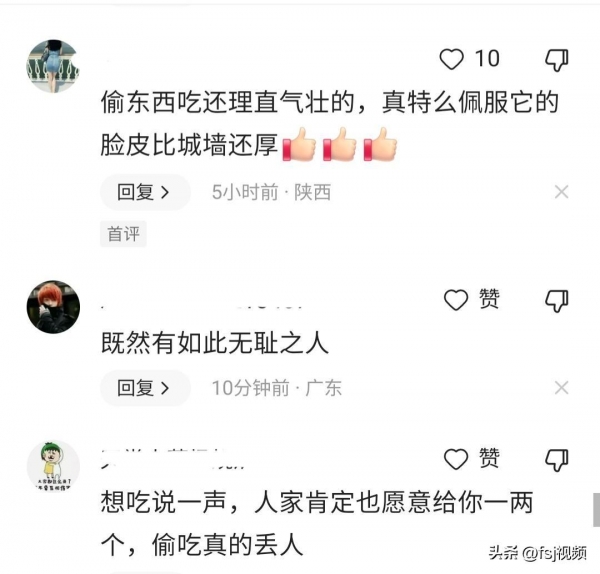Open first commenter's avatar with blue dress

[x=53, y=66]
